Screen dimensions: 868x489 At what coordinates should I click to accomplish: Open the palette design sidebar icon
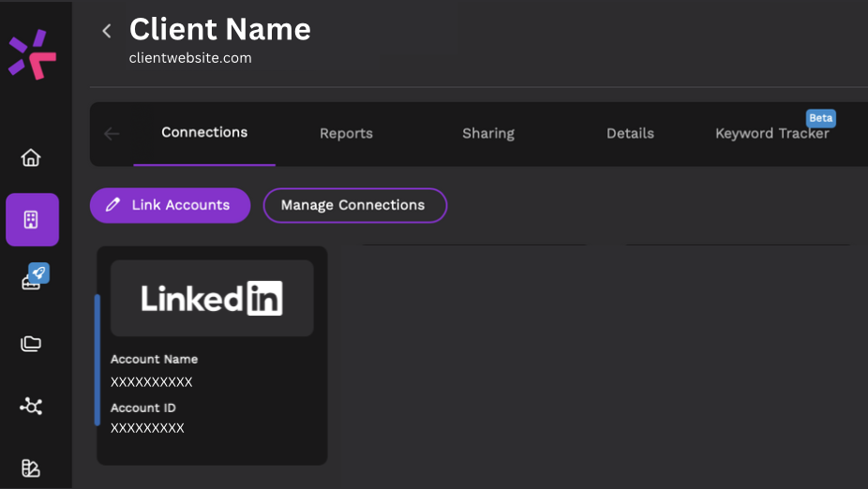coord(31,468)
